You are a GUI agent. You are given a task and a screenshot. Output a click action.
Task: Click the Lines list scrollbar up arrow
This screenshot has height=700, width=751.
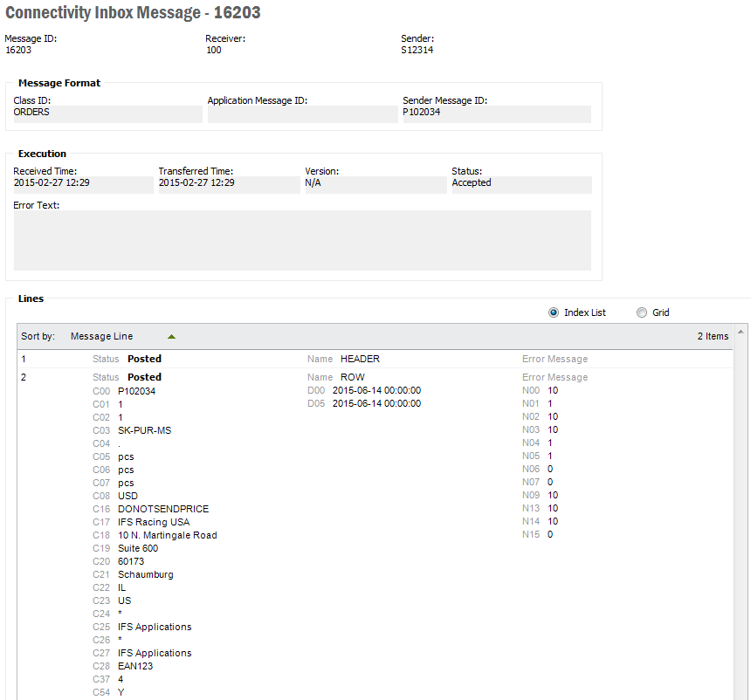point(741,333)
